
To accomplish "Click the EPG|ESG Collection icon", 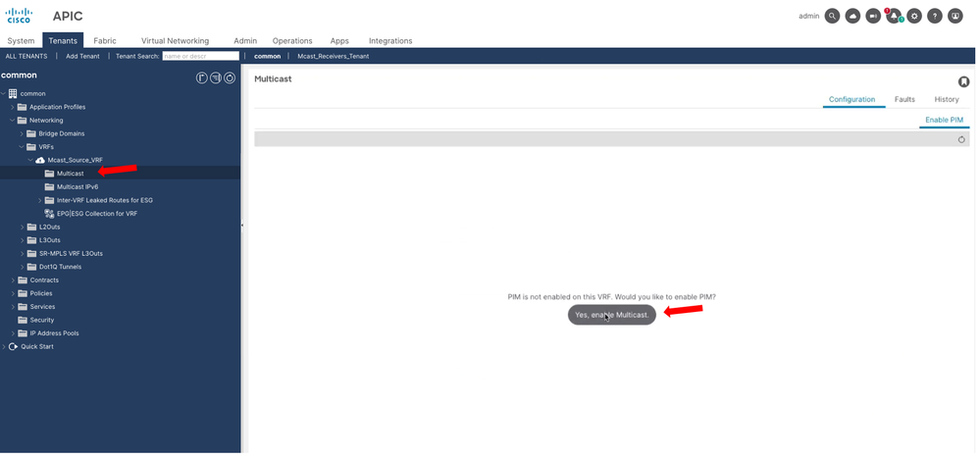I will click(49, 213).
